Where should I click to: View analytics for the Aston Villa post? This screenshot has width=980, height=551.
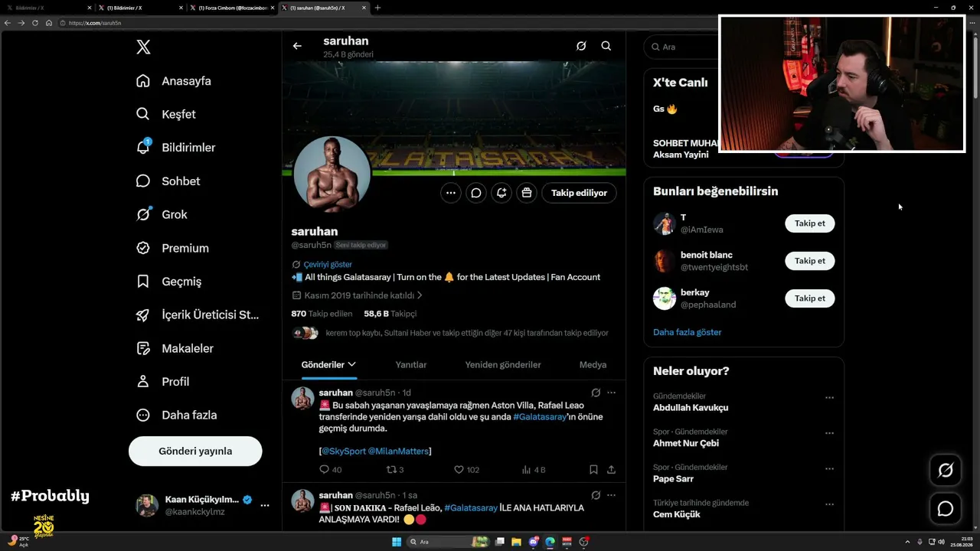coord(534,470)
